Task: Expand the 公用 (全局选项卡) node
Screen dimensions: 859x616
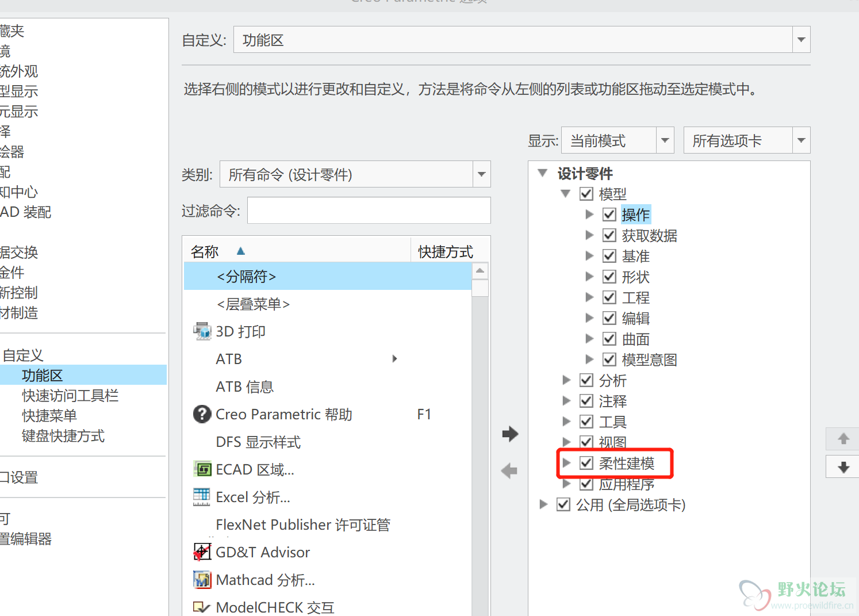Action: tap(543, 504)
